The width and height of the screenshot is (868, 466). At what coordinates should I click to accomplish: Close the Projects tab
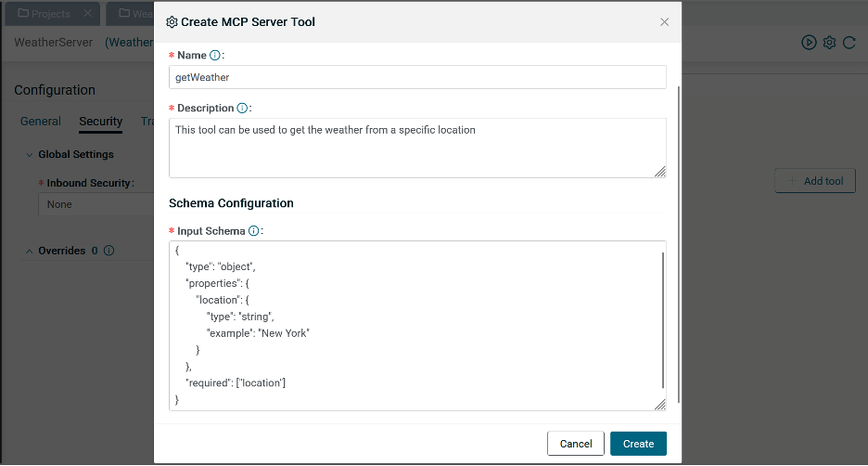pos(86,14)
